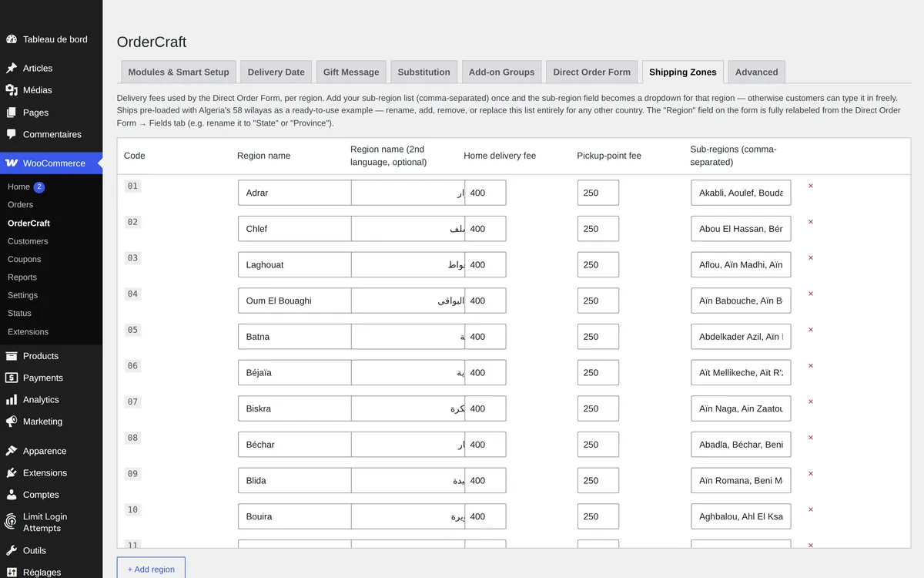This screenshot has width=924, height=578.
Task: Click the Apparence paintbrush icon
Action: pyautogui.click(x=12, y=451)
